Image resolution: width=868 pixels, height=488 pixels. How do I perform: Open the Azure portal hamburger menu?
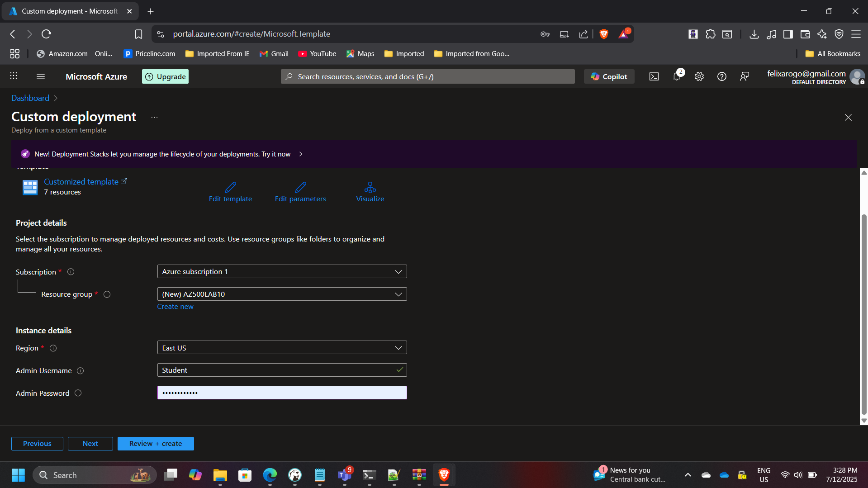click(41, 76)
